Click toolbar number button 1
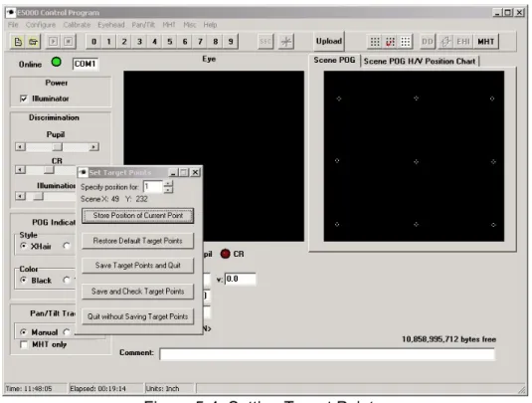 109,42
